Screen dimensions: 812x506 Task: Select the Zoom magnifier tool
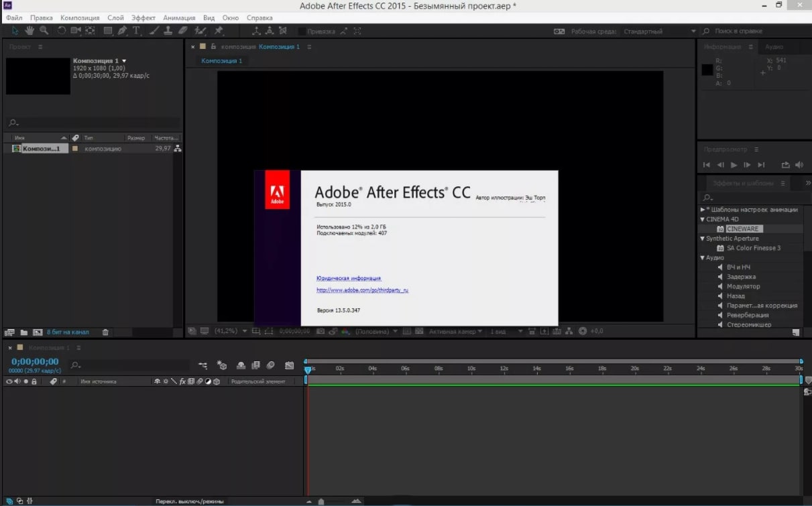coord(44,31)
